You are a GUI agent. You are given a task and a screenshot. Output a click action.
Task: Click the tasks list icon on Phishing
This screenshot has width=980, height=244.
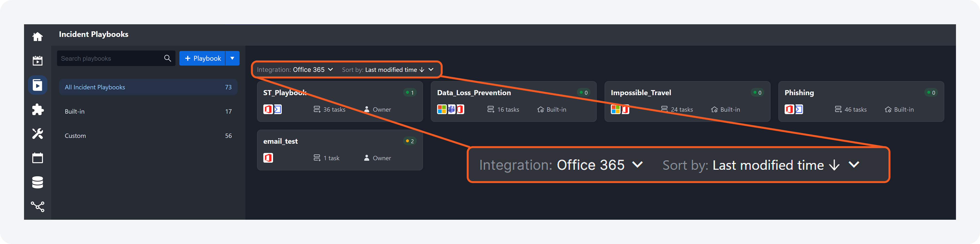pos(838,110)
